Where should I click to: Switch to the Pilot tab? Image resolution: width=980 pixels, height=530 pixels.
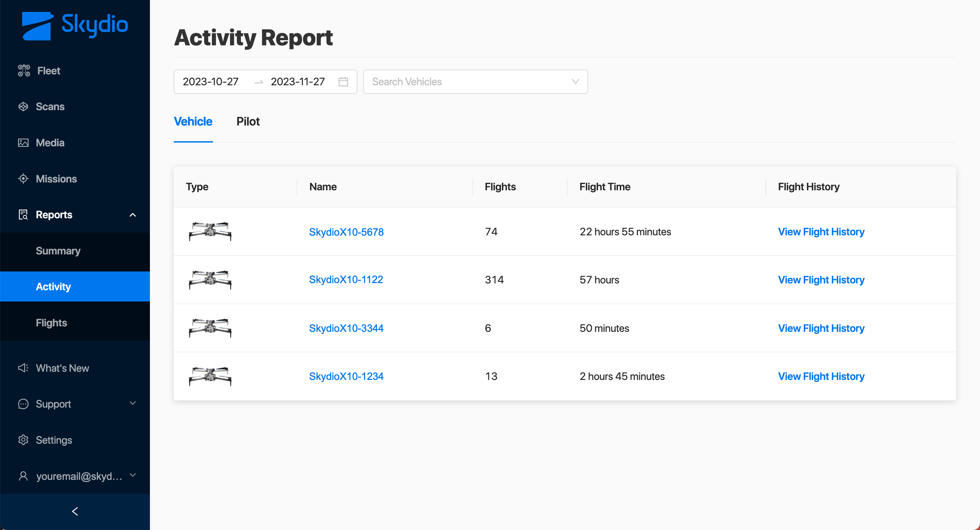248,121
